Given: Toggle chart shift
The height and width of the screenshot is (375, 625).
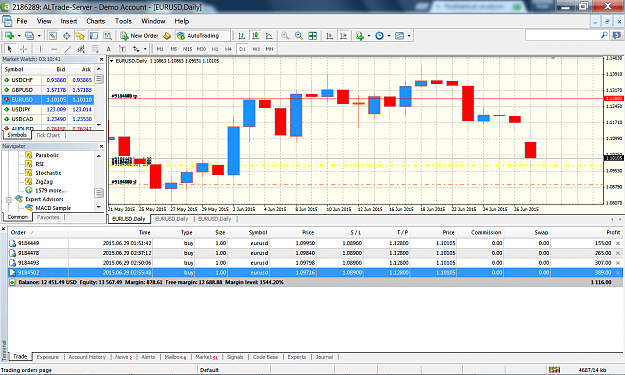Looking at the screenshot, I should [x=343, y=36].
